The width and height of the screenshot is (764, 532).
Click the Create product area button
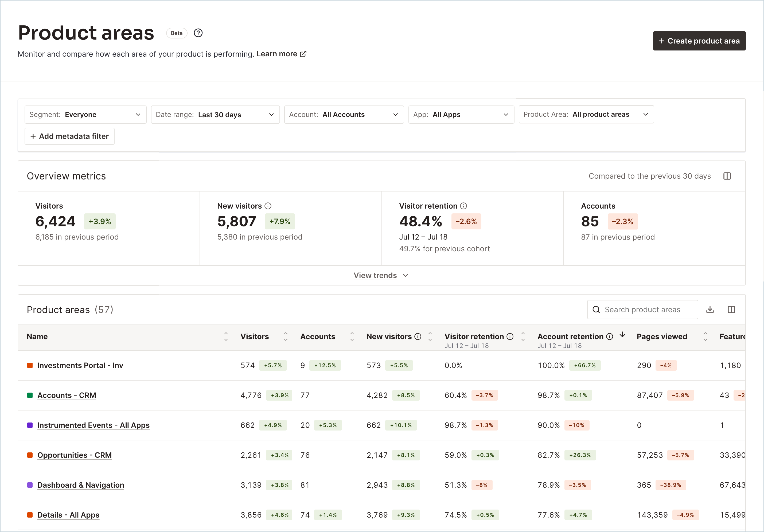point(699,41)
